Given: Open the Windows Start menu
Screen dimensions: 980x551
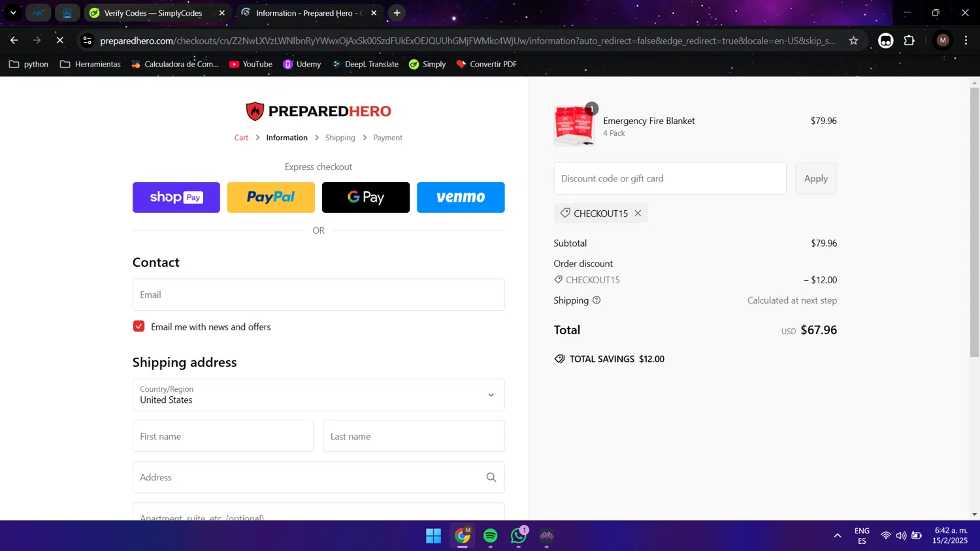Looking at the screenshot, I should pos(434,536).
